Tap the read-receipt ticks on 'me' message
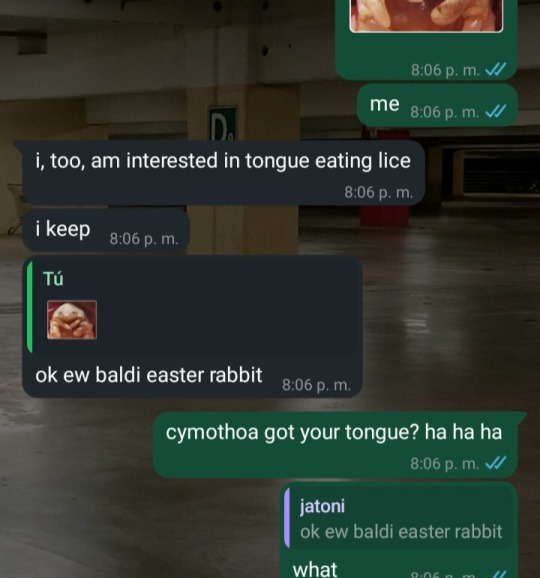The height and width of the screenshot is (578, 540). [x=496, y=111]
